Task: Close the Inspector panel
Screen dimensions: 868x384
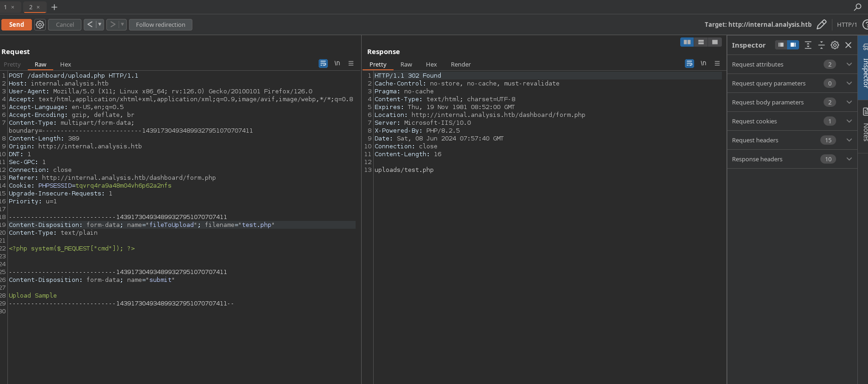Action: pyautogui.click(x=848, y=45)
